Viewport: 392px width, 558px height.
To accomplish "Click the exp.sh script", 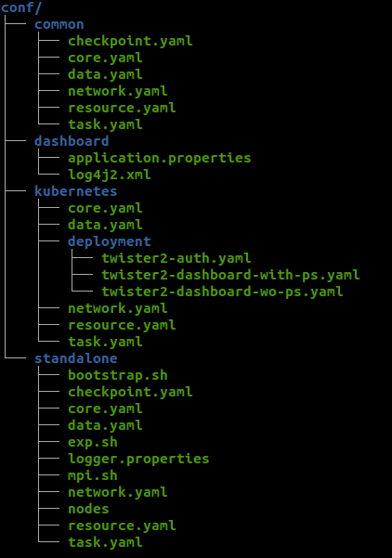I will (x=93, y=442).
